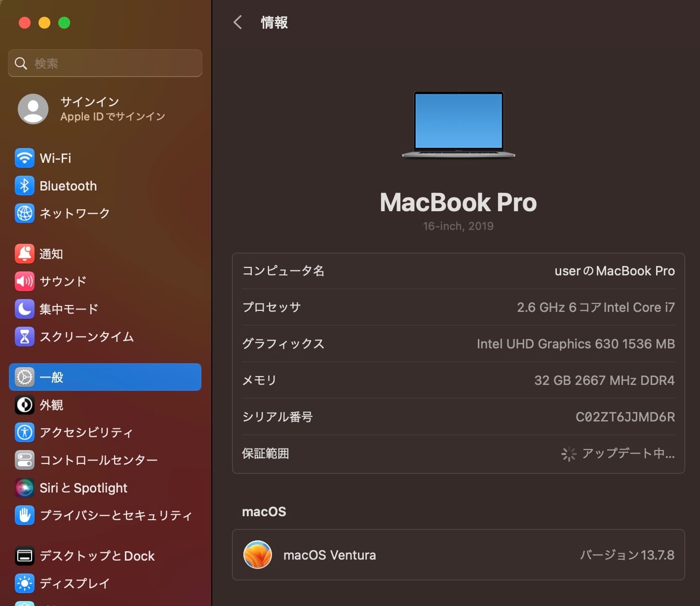The width and height of the screenshot is (700, 606).
Task: Open Wi-Fi in the sidebar
Action: tap(105, 158)
